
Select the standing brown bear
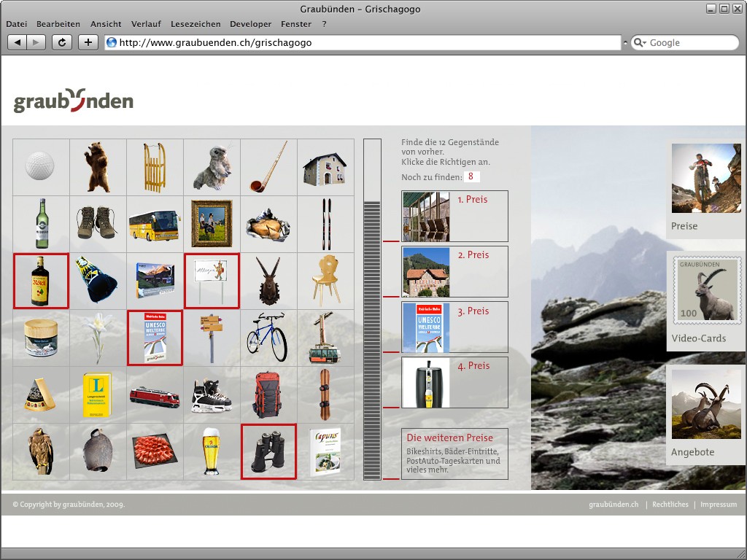pos(98,167)
